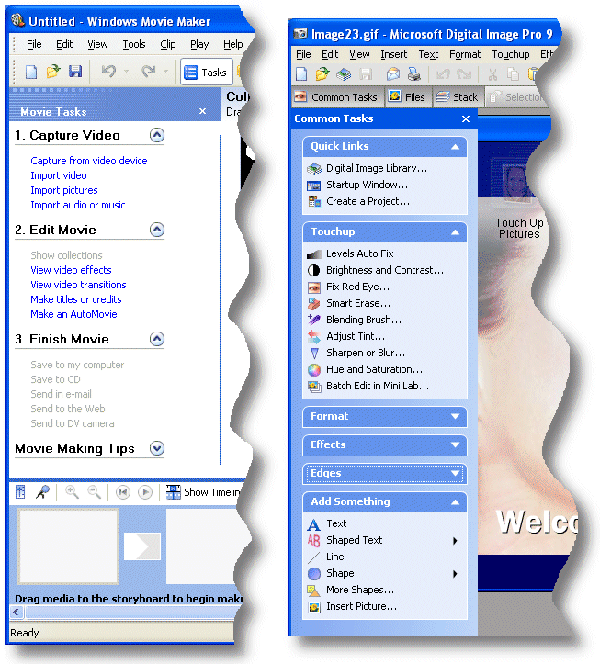Open View video effects link
The width and height of the screenshot is (600, 664).
coord(71,270)
